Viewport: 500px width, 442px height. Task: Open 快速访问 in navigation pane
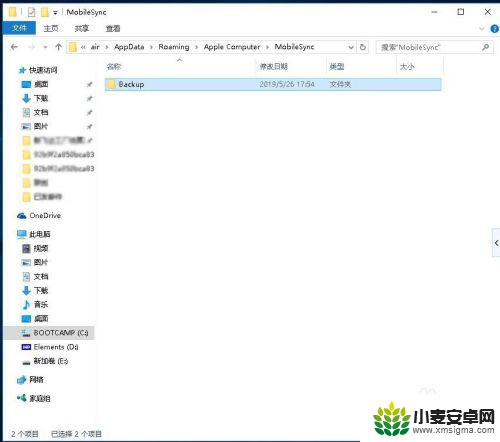click(43, 70)
